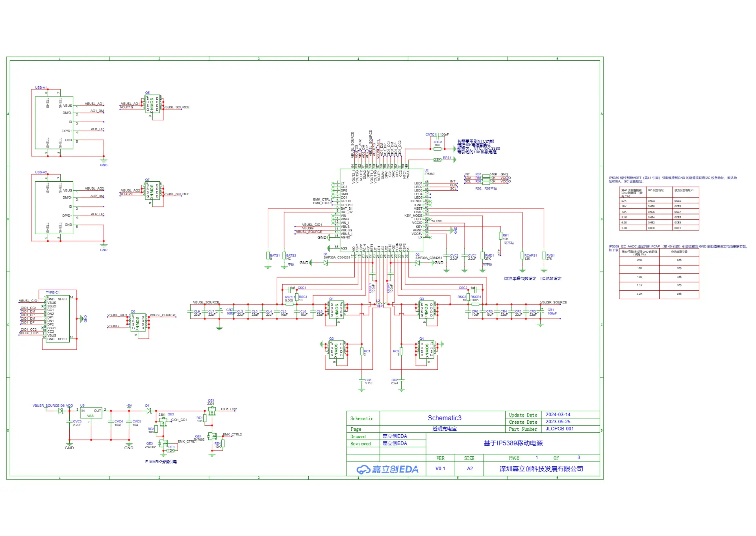
Task: Click the update date '2024-03-14'
Action: pos(558,415)
